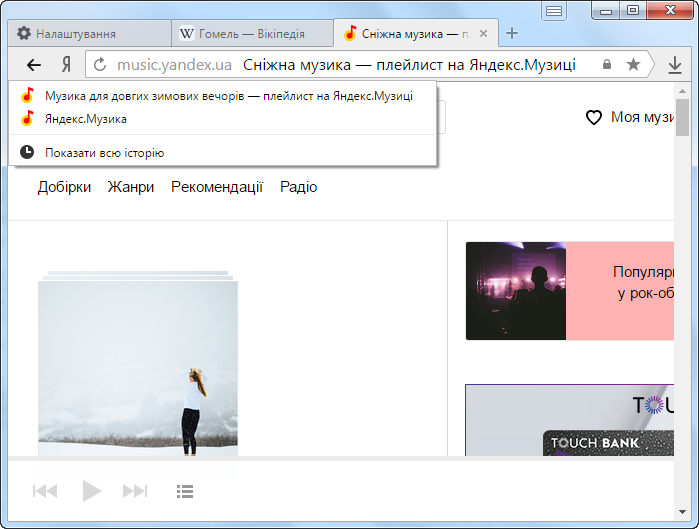This screenshot has width=699, height=529.
Task: Choose Показати всю історію
Action: pyautogui.click(x=222, y=153)
